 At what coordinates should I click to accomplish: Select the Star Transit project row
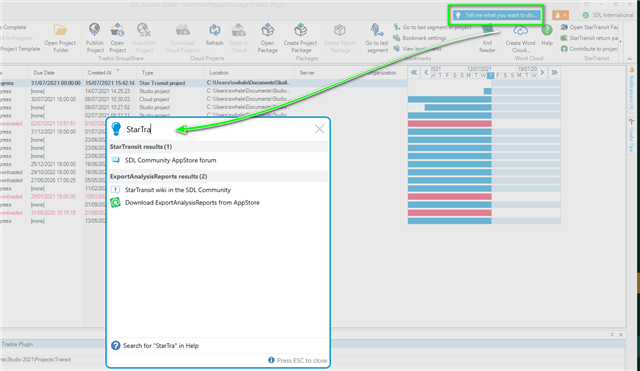point(204,83)
